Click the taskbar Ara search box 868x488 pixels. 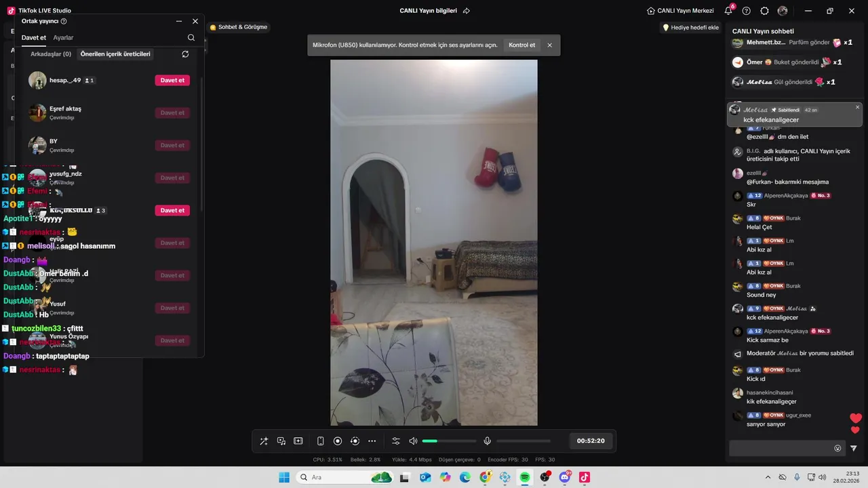[x=346, y=477]
